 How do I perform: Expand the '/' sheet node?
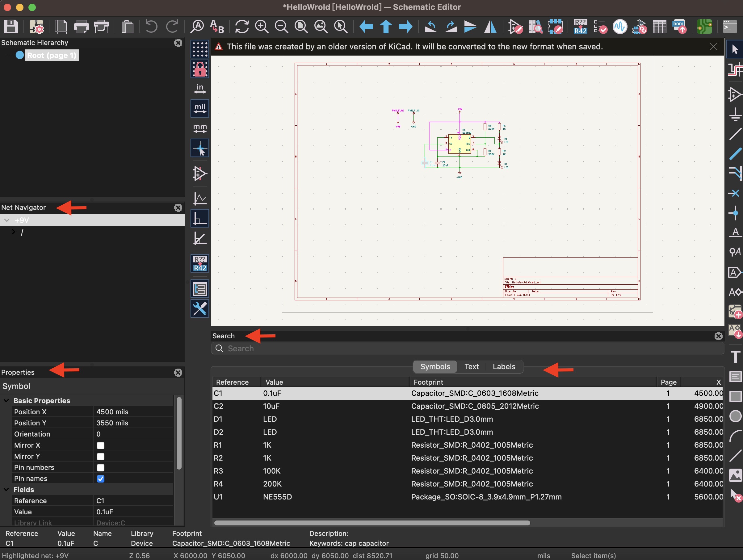[x=14, y=232]
